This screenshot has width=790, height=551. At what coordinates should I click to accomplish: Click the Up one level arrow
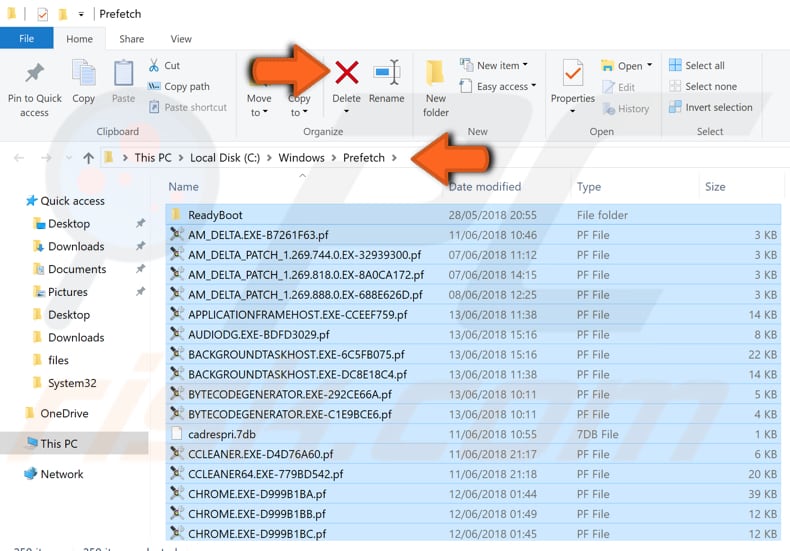coord(88,158)
